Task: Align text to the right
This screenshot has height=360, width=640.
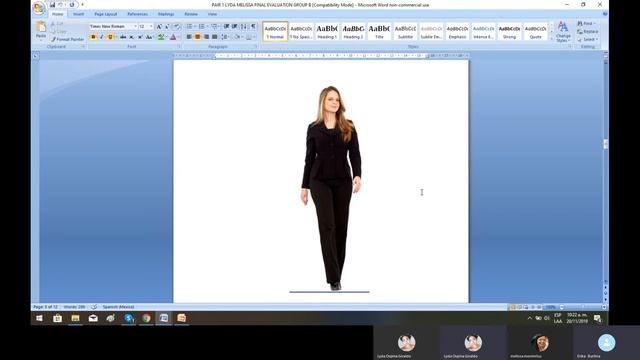Action: (206, 37)
